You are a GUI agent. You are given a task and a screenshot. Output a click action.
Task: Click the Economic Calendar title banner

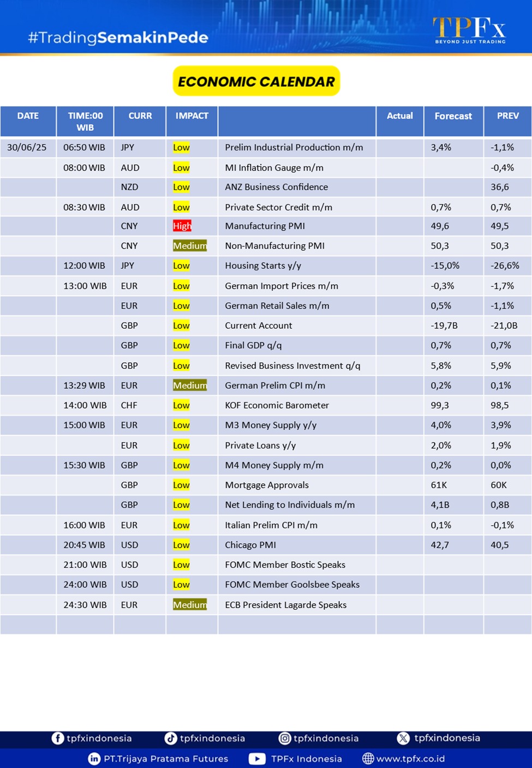tap(256, 81)
